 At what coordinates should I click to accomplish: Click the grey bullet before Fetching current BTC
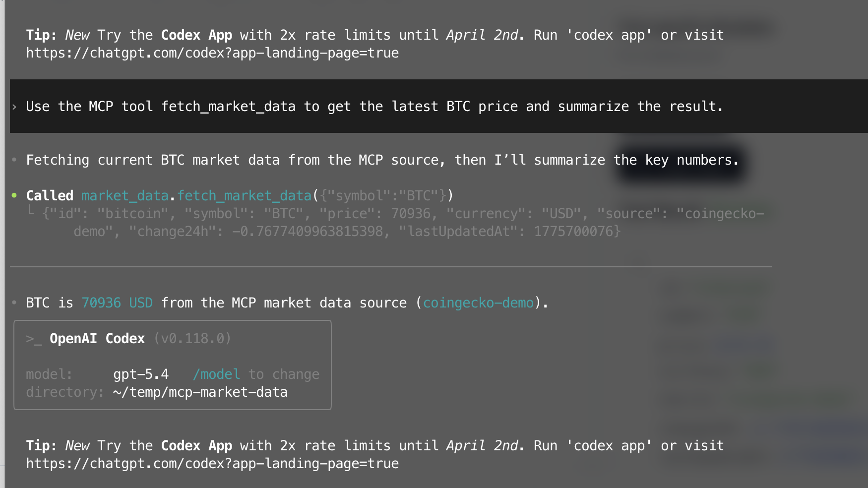(14, 160)
